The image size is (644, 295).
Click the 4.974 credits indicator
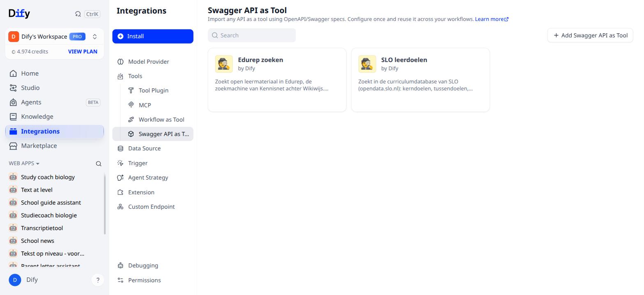tap(30, 51)
